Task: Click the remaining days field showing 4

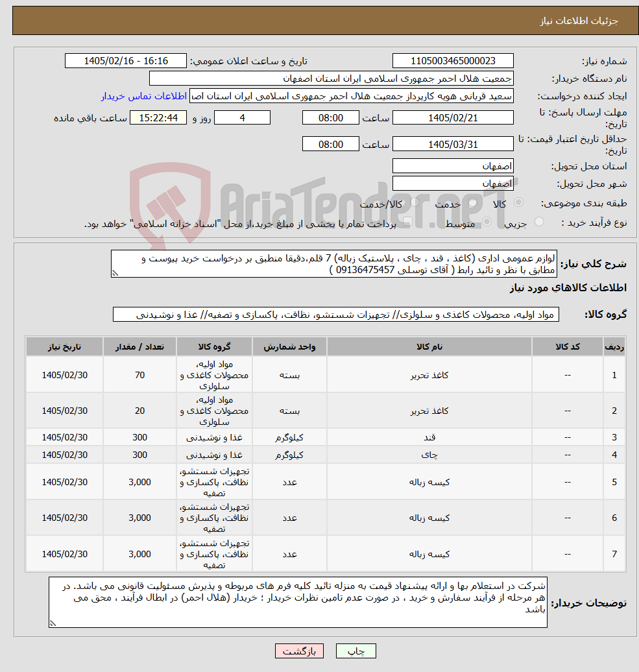Action: pos(242,118)
